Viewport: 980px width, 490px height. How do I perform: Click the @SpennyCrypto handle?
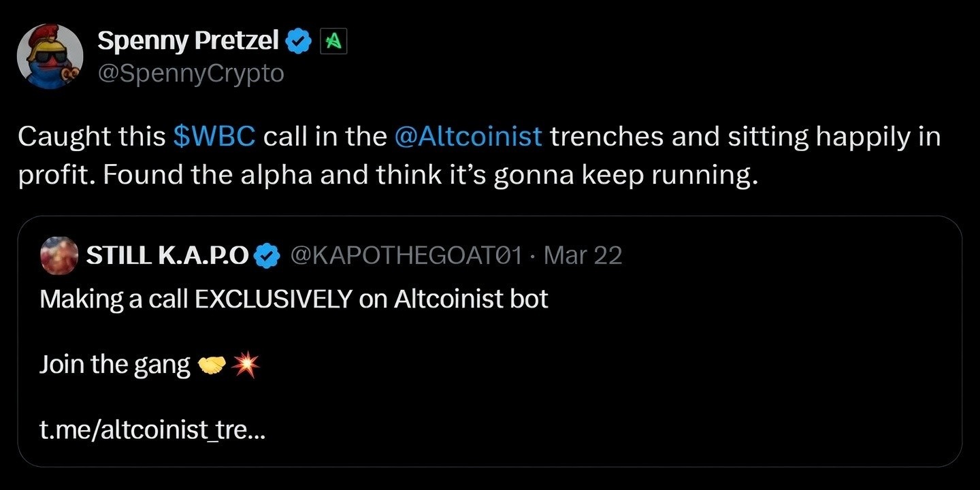[191, 73]
